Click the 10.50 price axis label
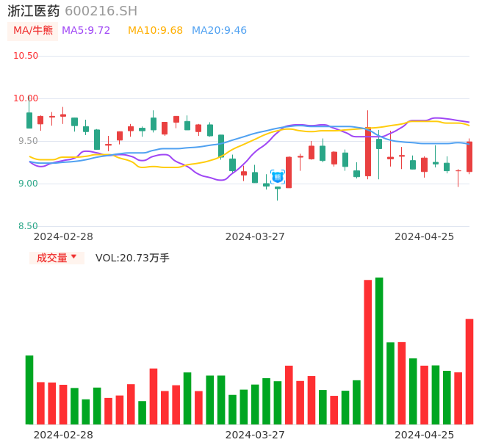Image resolution: width=504 pixels, height=445 pixels. pos(26,56)
